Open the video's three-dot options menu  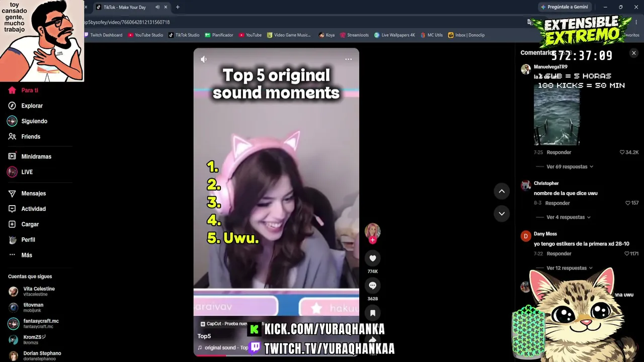click(348, 59)
